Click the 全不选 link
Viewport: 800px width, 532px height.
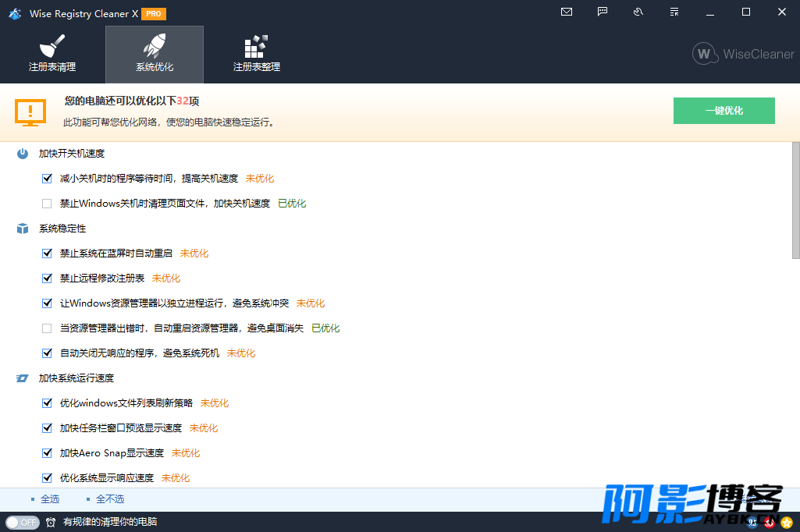[x=109, y=499]
